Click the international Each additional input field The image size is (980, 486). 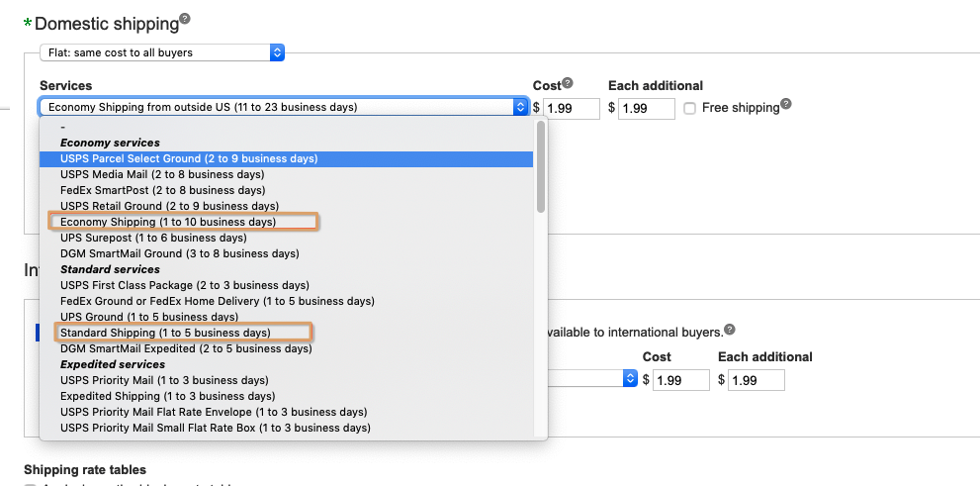(x=757, y=380)
